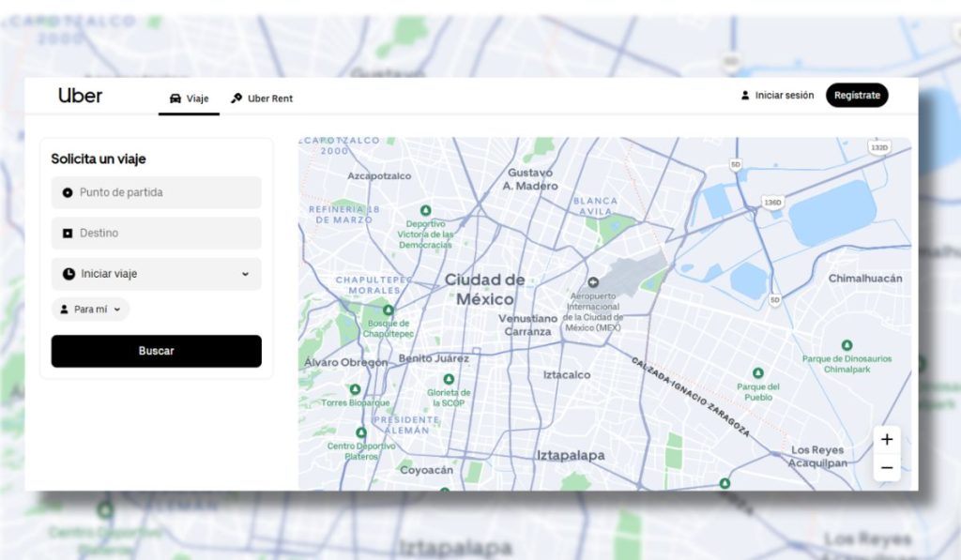
Task: Click the Iztacalco map label
Action: point(567,374)
